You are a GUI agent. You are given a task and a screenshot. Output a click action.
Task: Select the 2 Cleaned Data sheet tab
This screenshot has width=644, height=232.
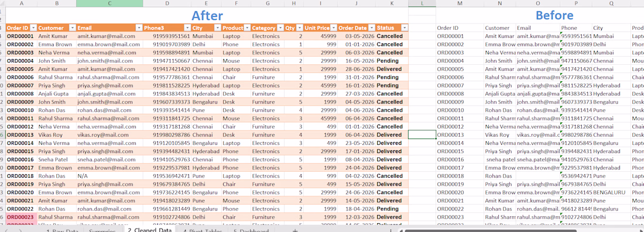pyautogui.click(x=149, y=230)
